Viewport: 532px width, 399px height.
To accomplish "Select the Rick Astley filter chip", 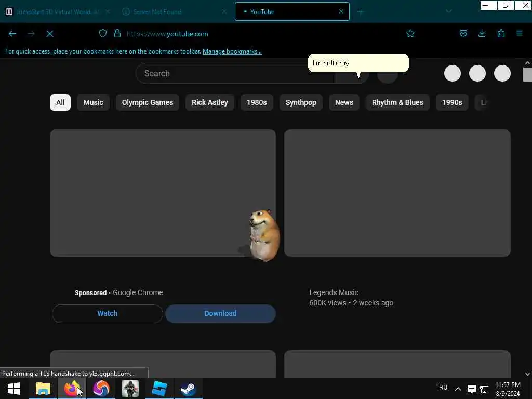I will [210, 102].
